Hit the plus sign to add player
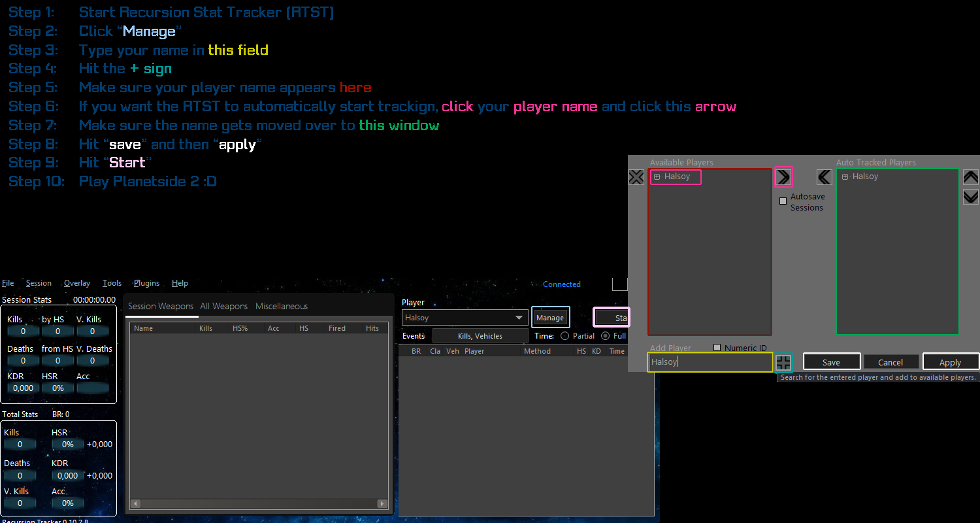This screenshot has height=523, width=980. 783,363
